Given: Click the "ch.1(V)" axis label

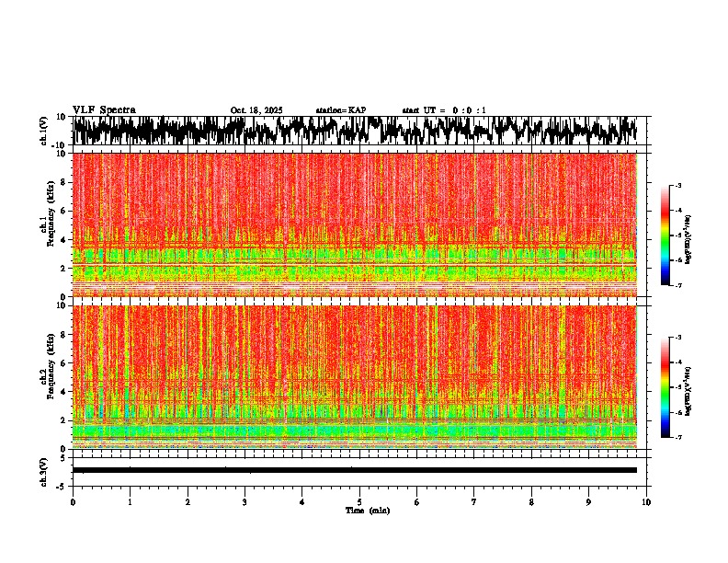Looking at the screenshot, I should pyautogui.click(x=44, y=131).
